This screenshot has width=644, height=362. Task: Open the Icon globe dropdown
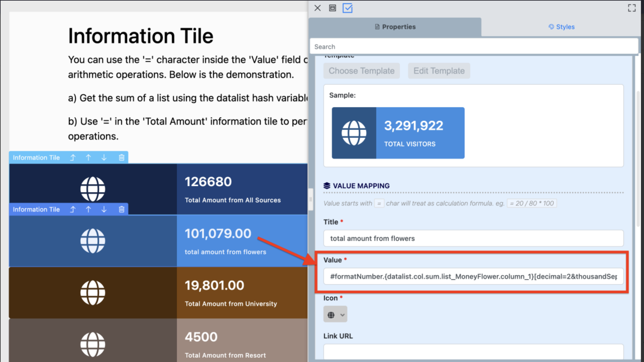(335, 314)
